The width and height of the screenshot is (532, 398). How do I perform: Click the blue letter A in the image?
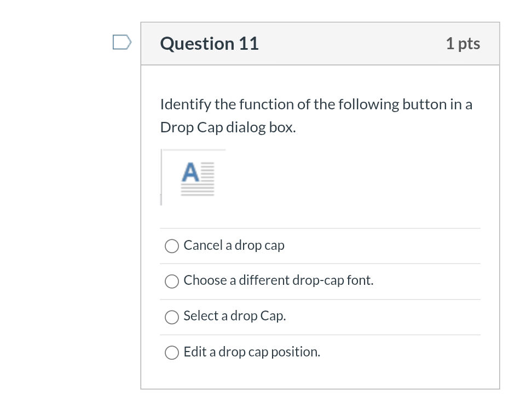pos(190,172)
